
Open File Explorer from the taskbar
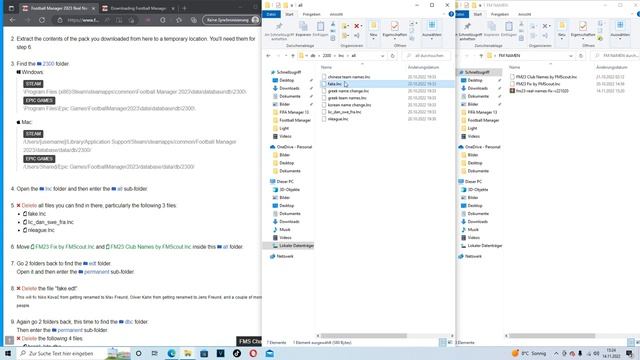pos(188,353)
